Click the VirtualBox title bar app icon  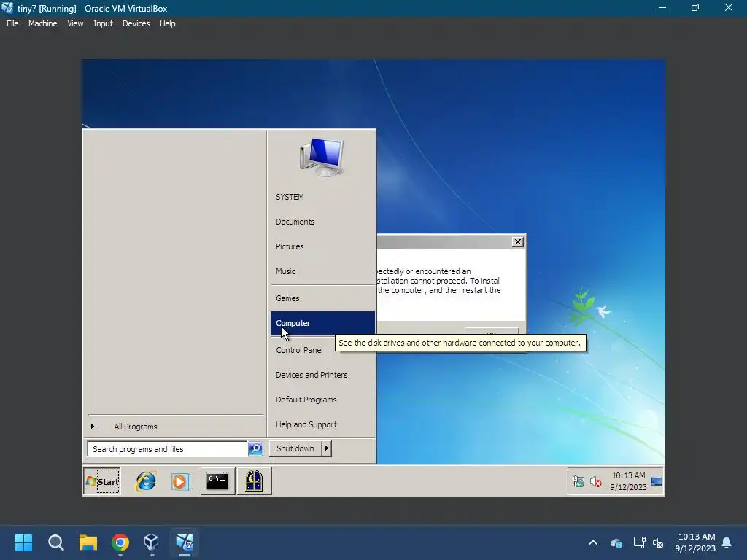(x=7, y=8)
